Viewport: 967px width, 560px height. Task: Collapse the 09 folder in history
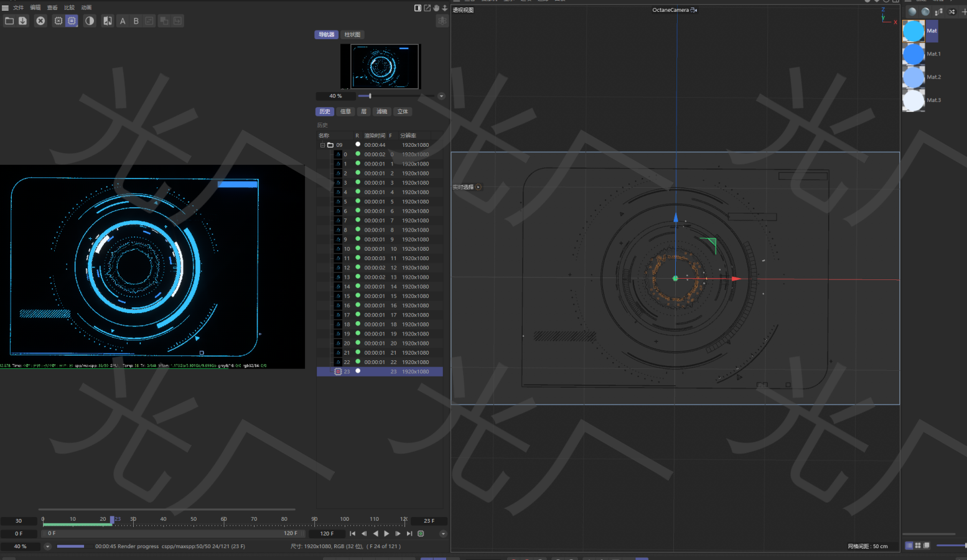coord(322,145)
